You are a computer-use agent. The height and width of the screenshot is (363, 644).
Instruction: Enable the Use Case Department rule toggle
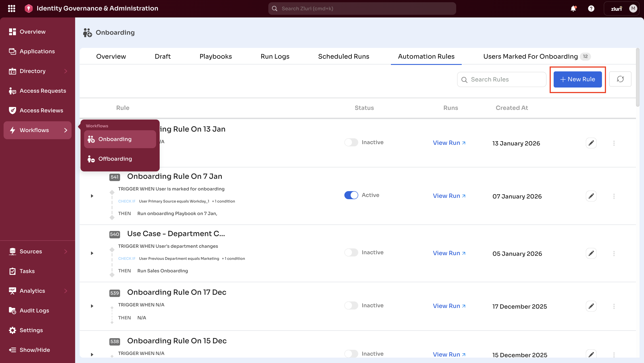pos(351,252)
